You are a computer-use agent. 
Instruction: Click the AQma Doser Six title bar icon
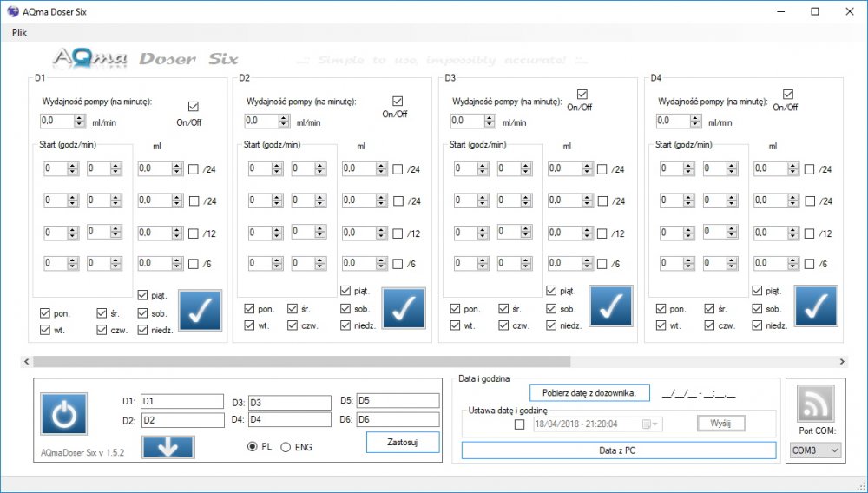(12, 12)
